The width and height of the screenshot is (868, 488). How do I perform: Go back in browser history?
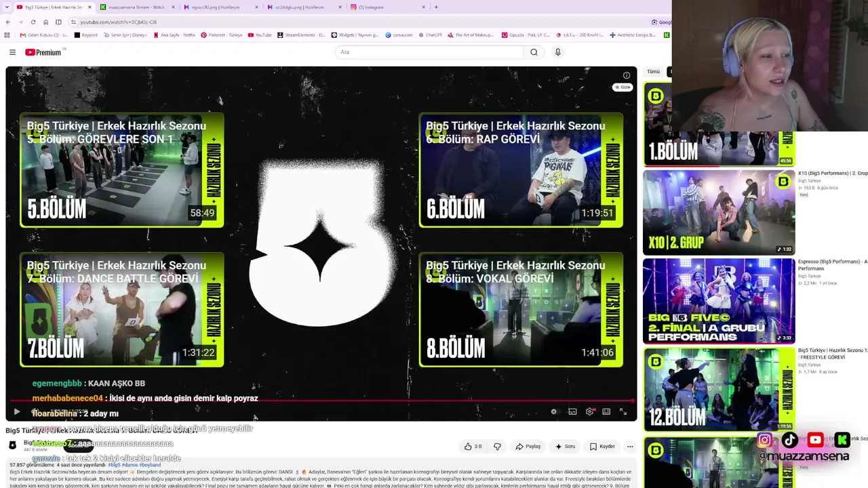8,22
